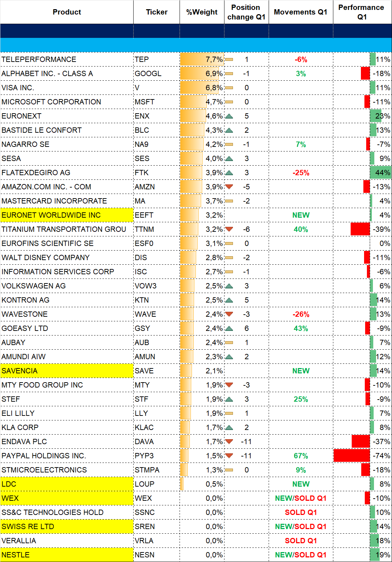The image size is (392, 562).
Task: Click the flat yellow indicator in TELEPERFORMANCE row
Action: (229, 59)
